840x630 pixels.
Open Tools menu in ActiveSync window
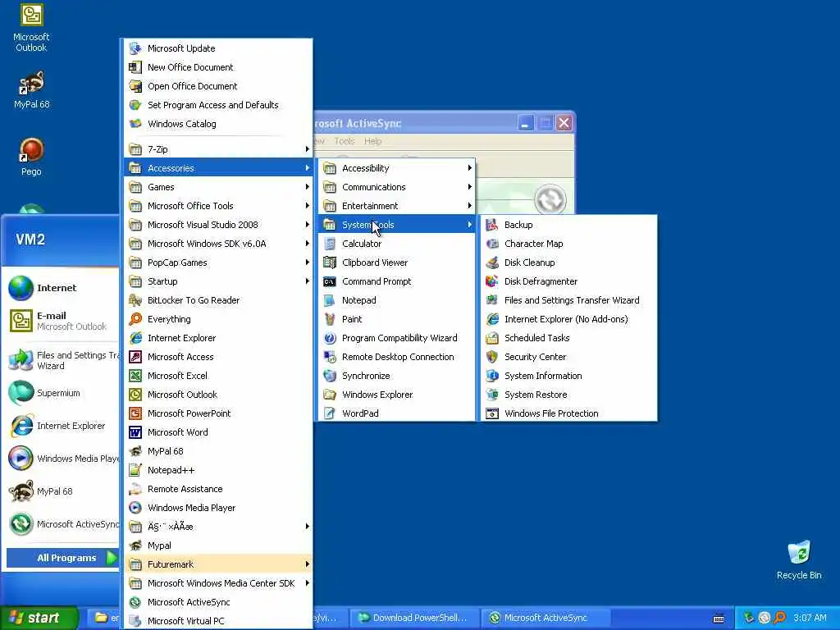pyautogui.click(x=344, y=141)
